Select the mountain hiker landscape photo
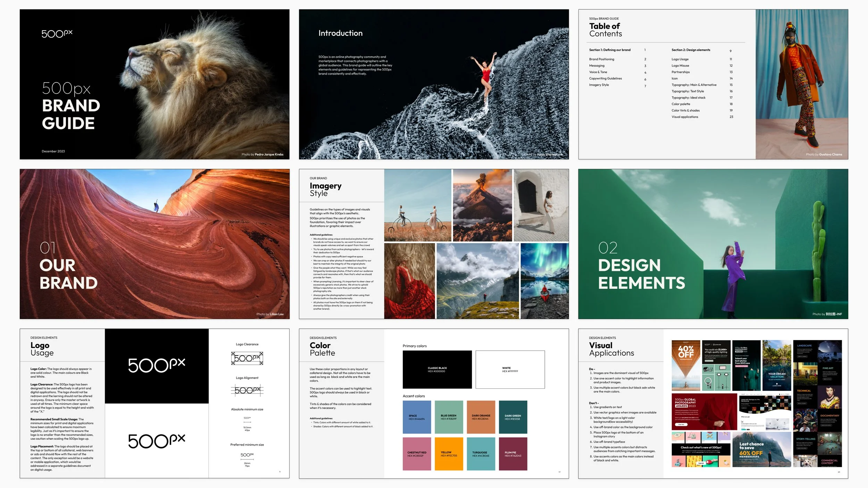 click(x=478, y=281)
